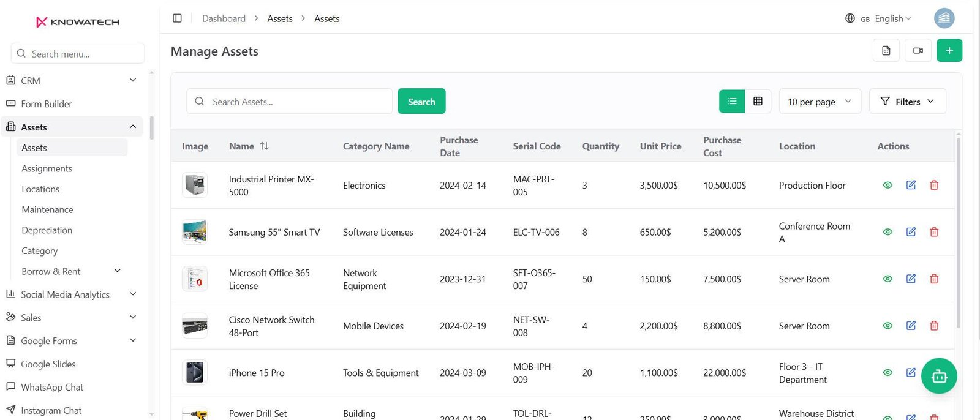Screen dimensions: 980x420
Task: Expand the Sales menu section
Action: pyautogui.click(x=133, y=317)
